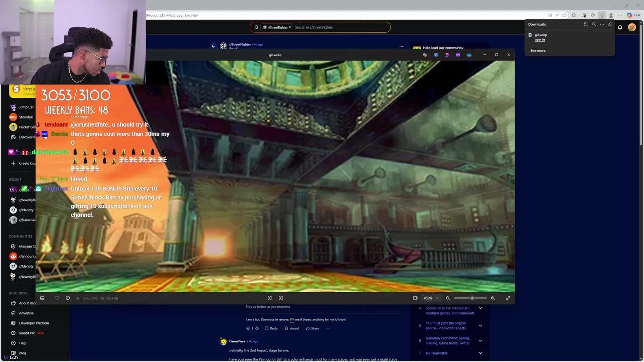Toggle filmstrip icon in Photos bottom bar
644x362 pixels.
[42, 298]
